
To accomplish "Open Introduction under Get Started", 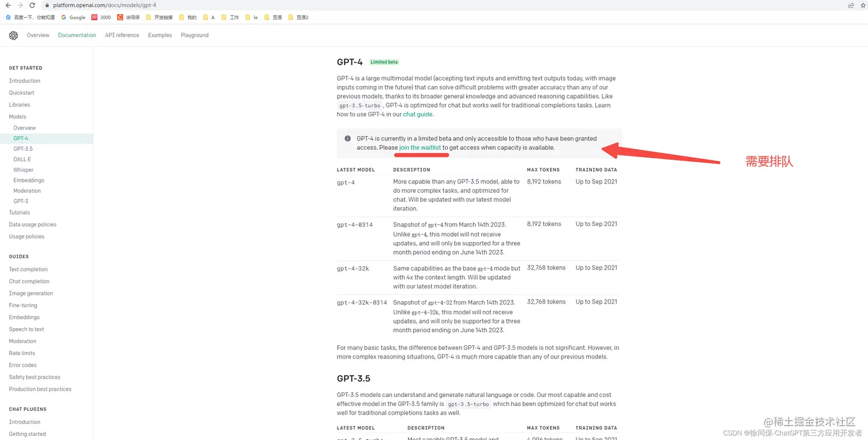I will point(25,81).
